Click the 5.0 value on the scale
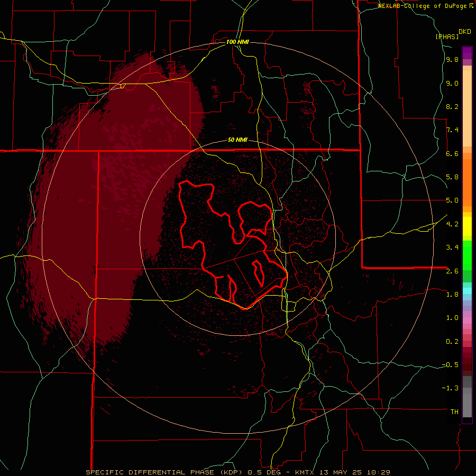Image resolution: width=476 pixels, height=476 pixels. [x=452, y=200]
